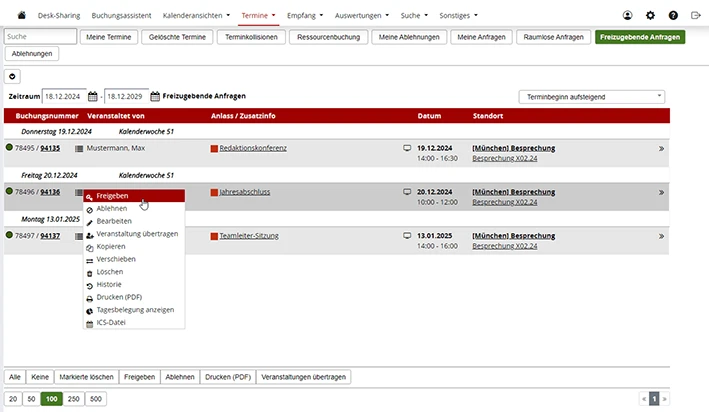Image resolution: width=709 pixels, height=412 pixels.
Task: Choose Ablehnen in the context menu
Action: pos(134,208)
